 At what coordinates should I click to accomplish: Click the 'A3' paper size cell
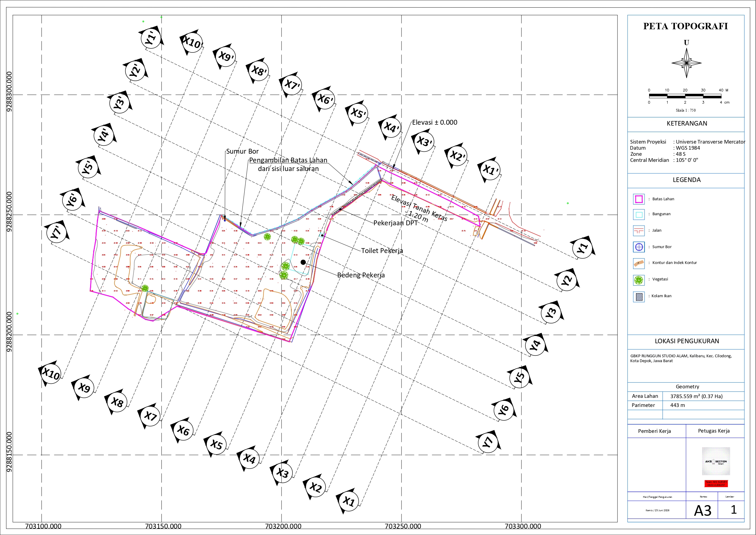pyautogui.click(x=702, y=510)
